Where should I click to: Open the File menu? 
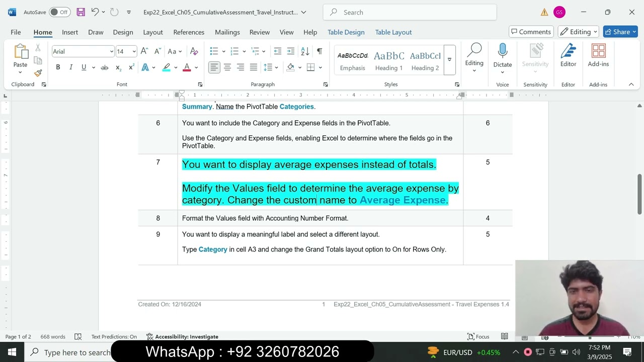pyautogui.click(x=16, y=32)
